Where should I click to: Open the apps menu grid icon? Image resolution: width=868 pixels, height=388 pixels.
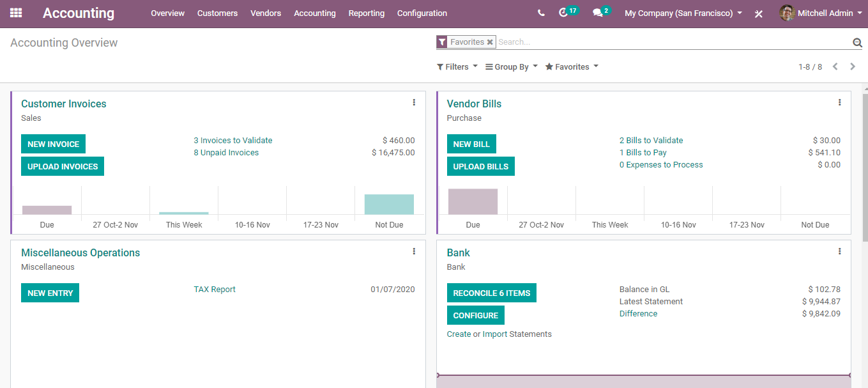16,13
